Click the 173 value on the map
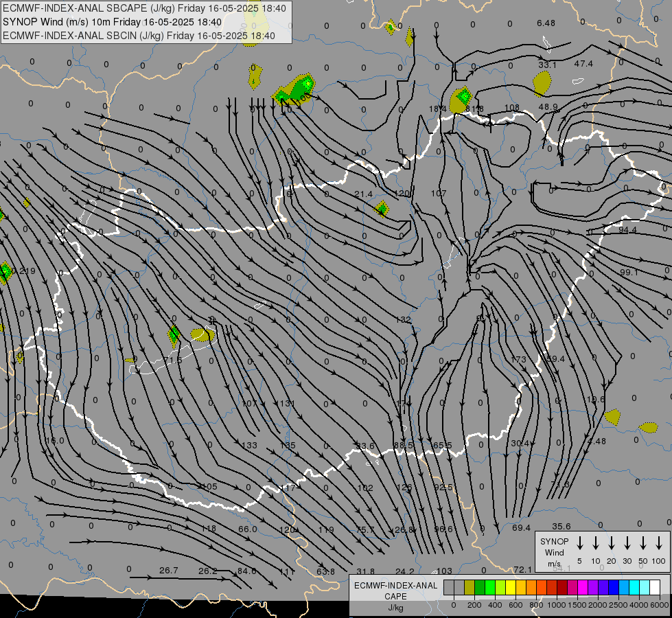The height and width of the screenshot is (618, 672). click(x=518, y=359)
